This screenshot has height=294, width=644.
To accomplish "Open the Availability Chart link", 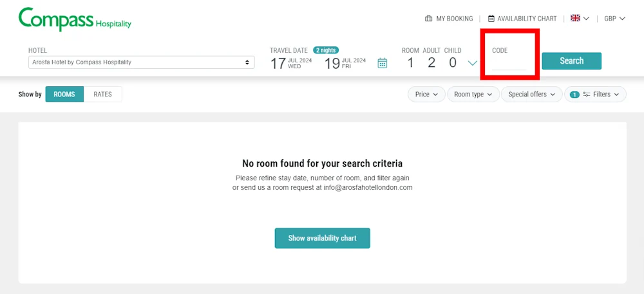I will pyautogui.click(x=522, y=19).
